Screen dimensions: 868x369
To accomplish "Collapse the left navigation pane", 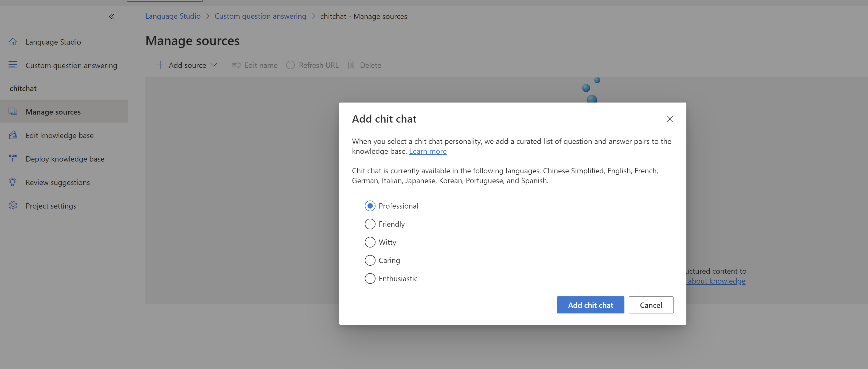I will [x=112, y=16].
